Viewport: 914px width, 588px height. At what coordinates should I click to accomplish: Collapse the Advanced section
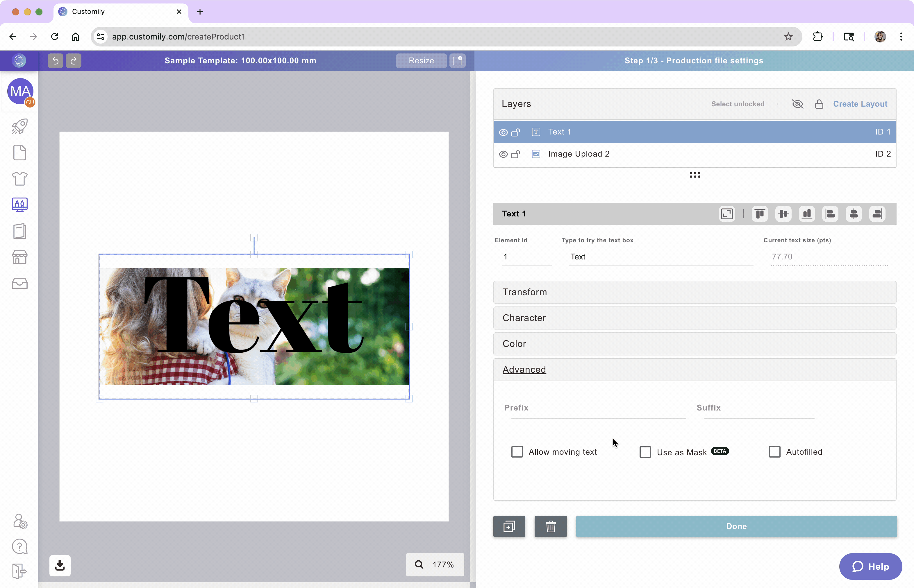point(695,370)
